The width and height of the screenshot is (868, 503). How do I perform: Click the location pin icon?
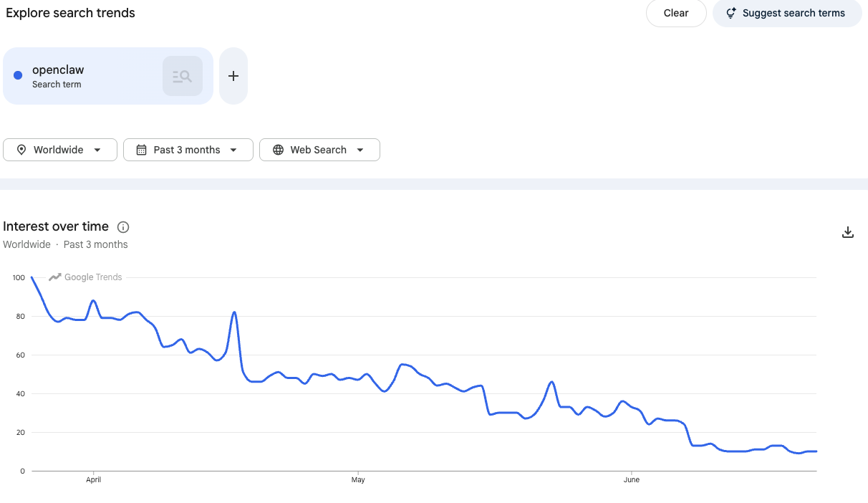point(21,150)
